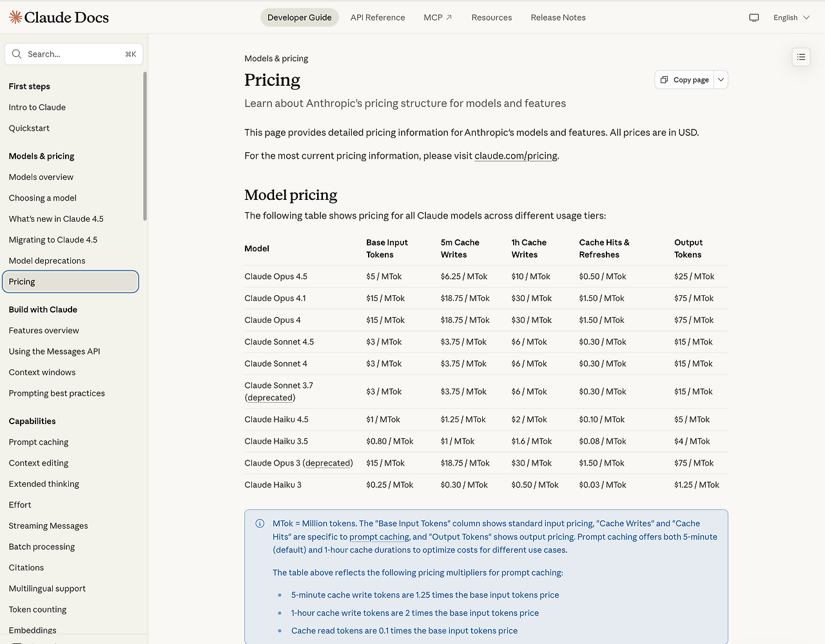
Task: Go to Citations page
Action: point(26,568)
